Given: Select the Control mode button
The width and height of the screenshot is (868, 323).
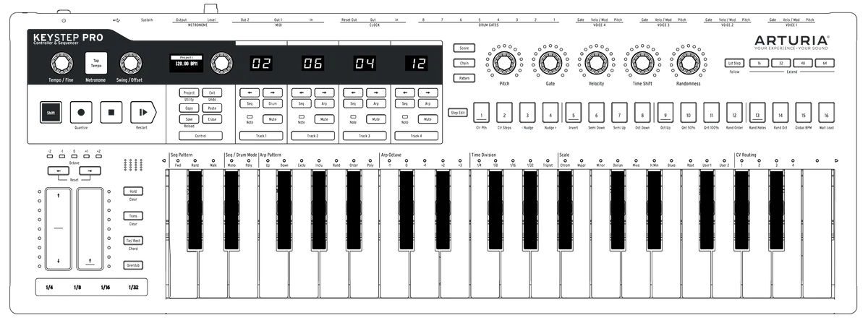Looking at the screenshot, I should [200, 136].
